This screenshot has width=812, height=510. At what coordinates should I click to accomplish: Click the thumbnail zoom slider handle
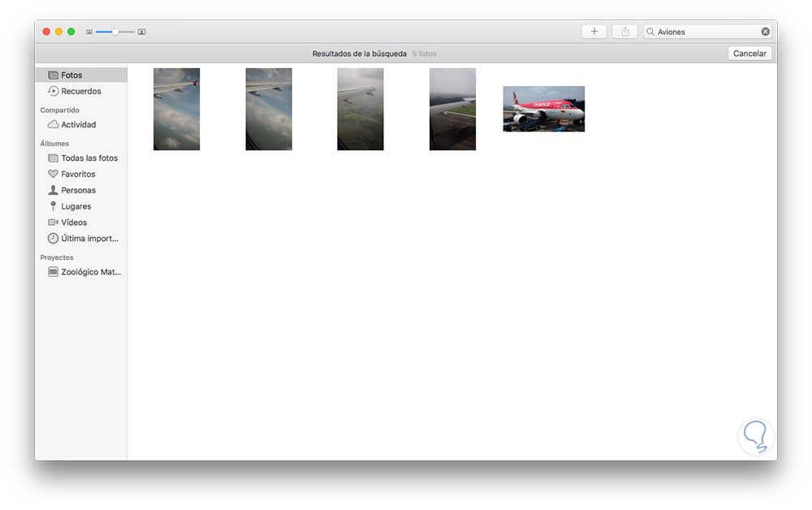[x=115, y=32]
